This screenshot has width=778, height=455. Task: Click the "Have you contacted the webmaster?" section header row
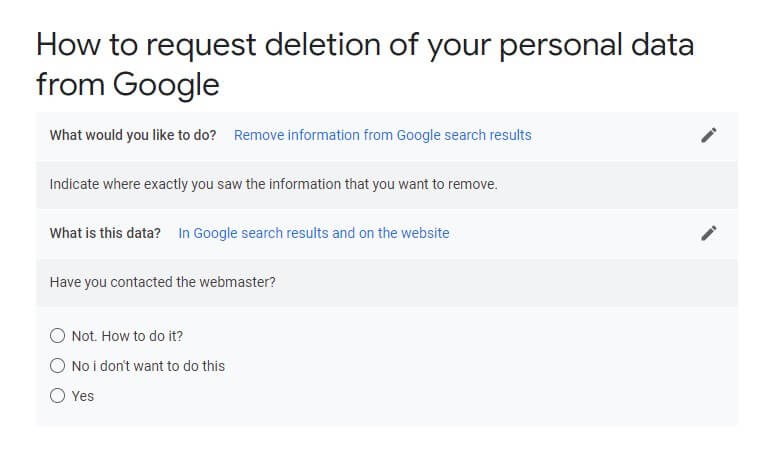click(387, 282)
